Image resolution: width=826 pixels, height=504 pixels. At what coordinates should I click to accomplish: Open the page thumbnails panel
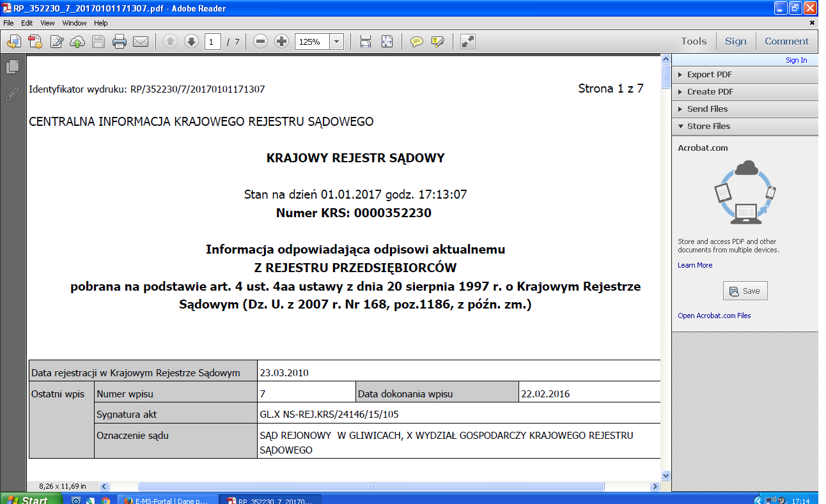coord(12,66)
